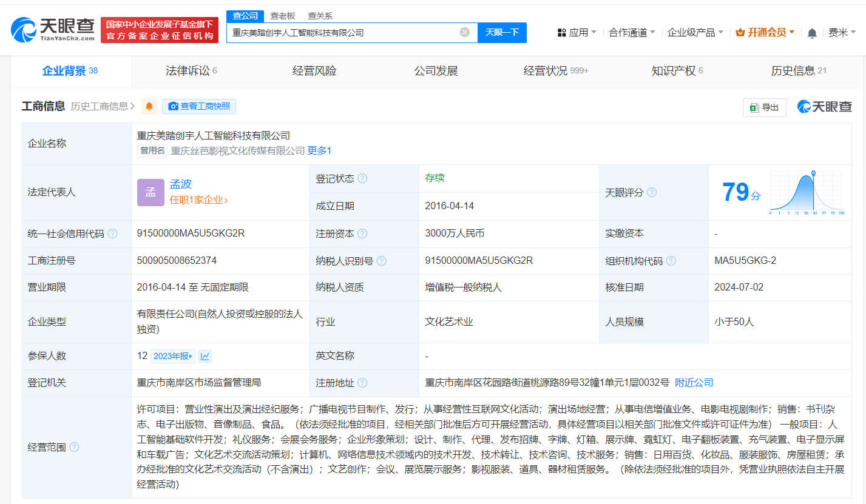Viewport: 866px width, 504px height.
Task: Expand the 开通会员 dropdown
Action: tap(765, 32)
